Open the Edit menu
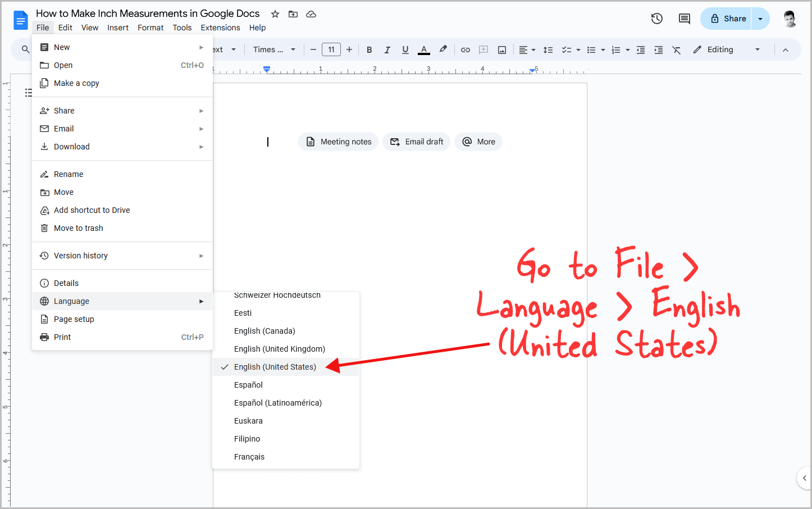This screenshot has width=812, height=509. [65, 28]
